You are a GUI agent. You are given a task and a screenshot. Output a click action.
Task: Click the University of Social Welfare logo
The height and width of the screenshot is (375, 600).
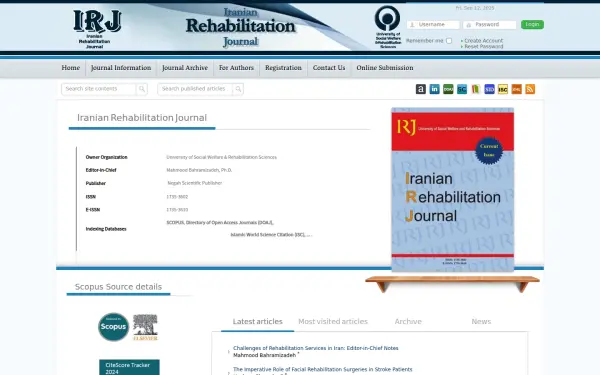tap(388, 27)
